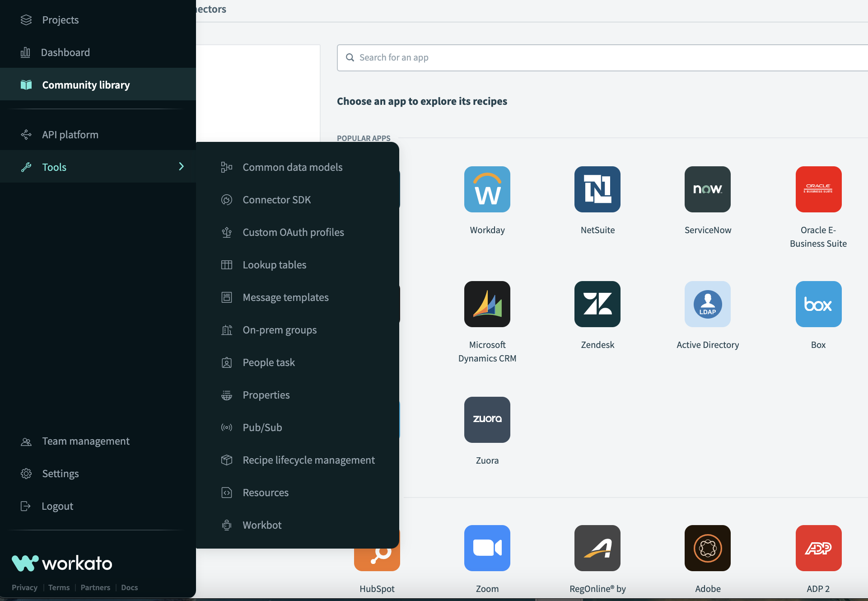Select the NetSuite connector icon
The width and height of the screenshot is (868, 601).
(x=597, y=190)
